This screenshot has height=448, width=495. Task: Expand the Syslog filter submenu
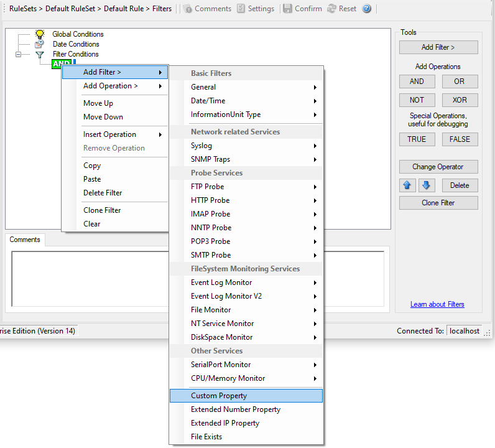tap(246, 146)
